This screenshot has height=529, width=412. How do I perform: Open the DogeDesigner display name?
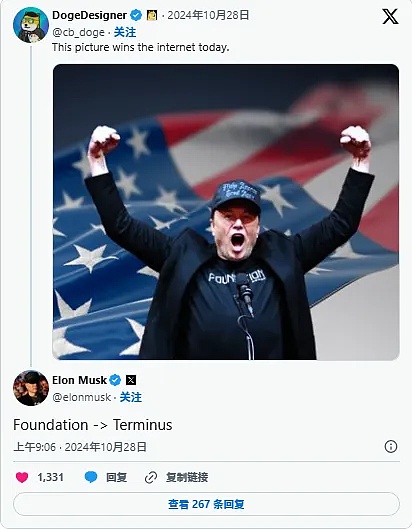pyautogui.click(x=89, y=15)
